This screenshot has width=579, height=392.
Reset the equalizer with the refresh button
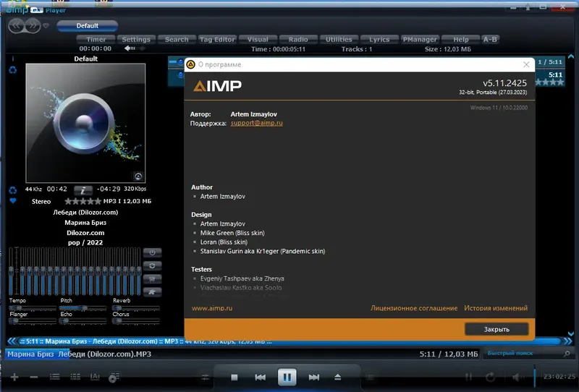(152, 265)
